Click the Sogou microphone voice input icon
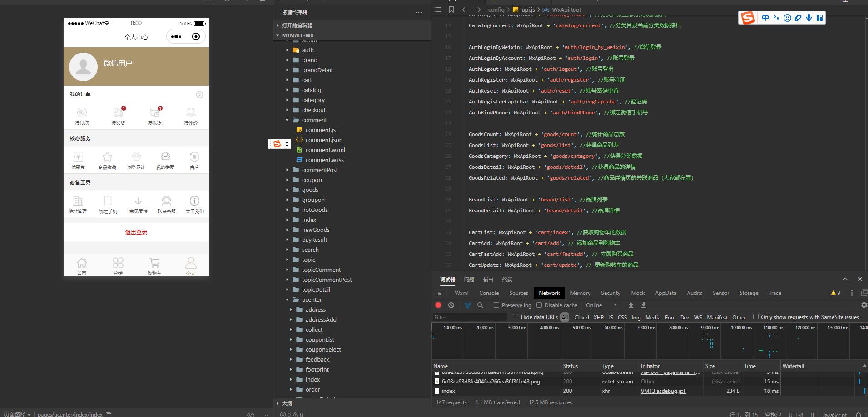The height and width of the screenshot is (417, 868). coord(809,18)
